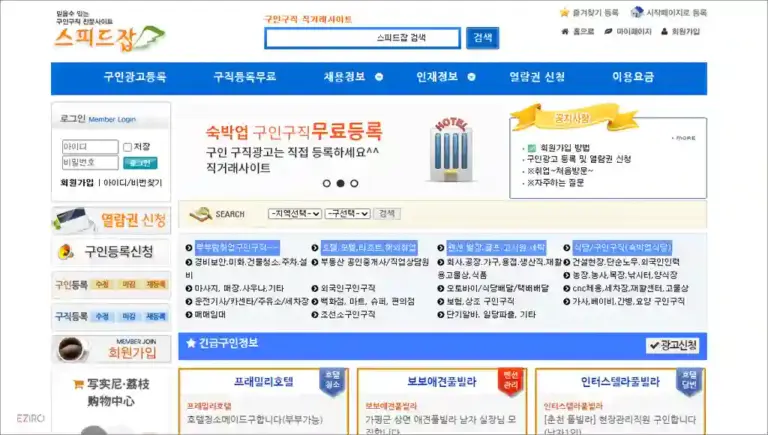Open 인재정보 menu item
The width and height of the screenshot is (768, 435).
click(437, 77)
